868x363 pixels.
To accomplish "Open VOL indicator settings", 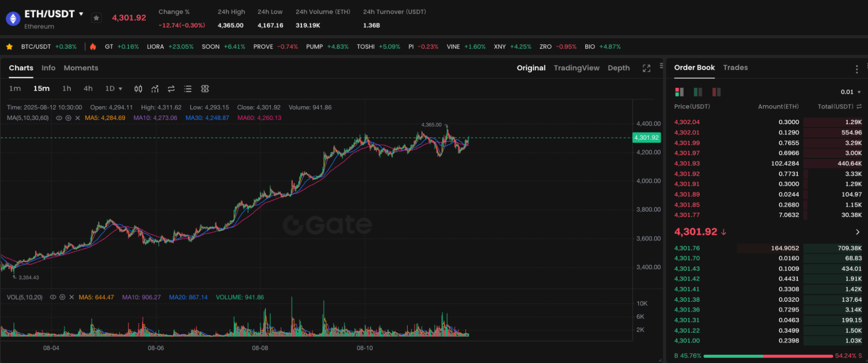I will (62, 297).
